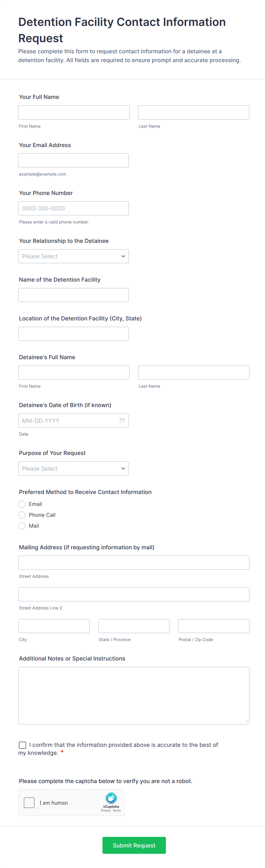Click the requester's First Name field
265x868 pixels.
pos(74,112)
